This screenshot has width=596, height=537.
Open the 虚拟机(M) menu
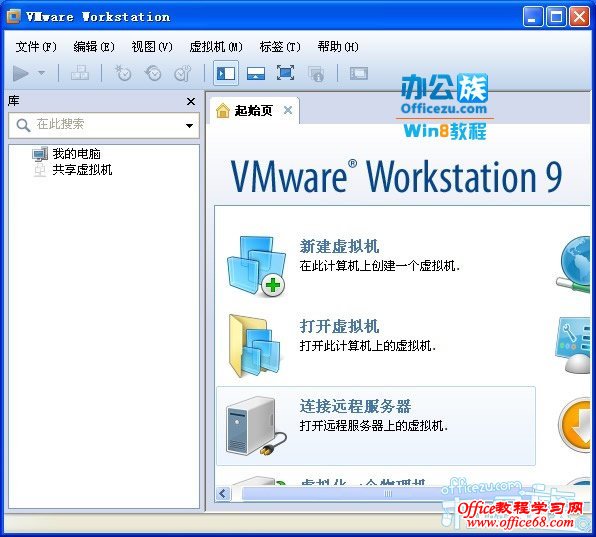[x=216, y=47]
